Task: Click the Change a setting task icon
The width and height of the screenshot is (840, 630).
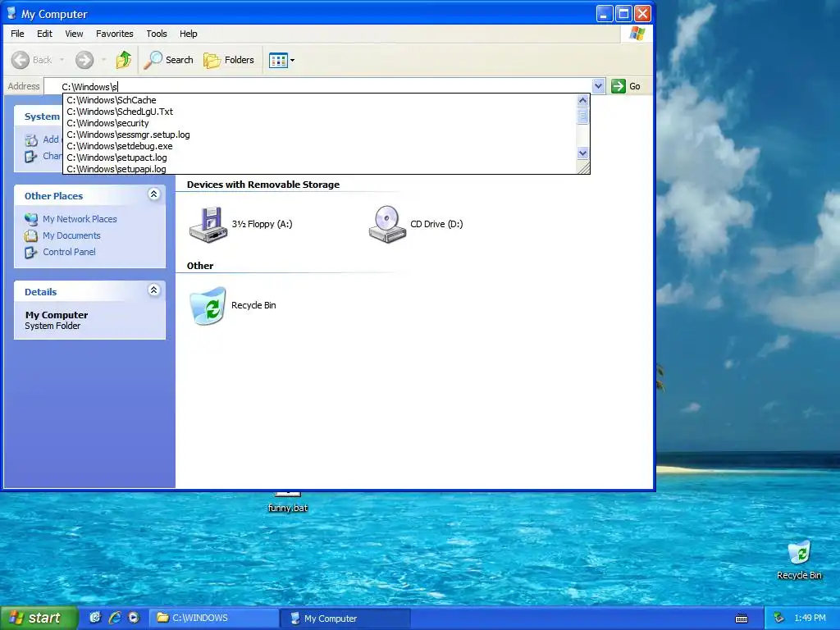Action: (x=31, y=157)
